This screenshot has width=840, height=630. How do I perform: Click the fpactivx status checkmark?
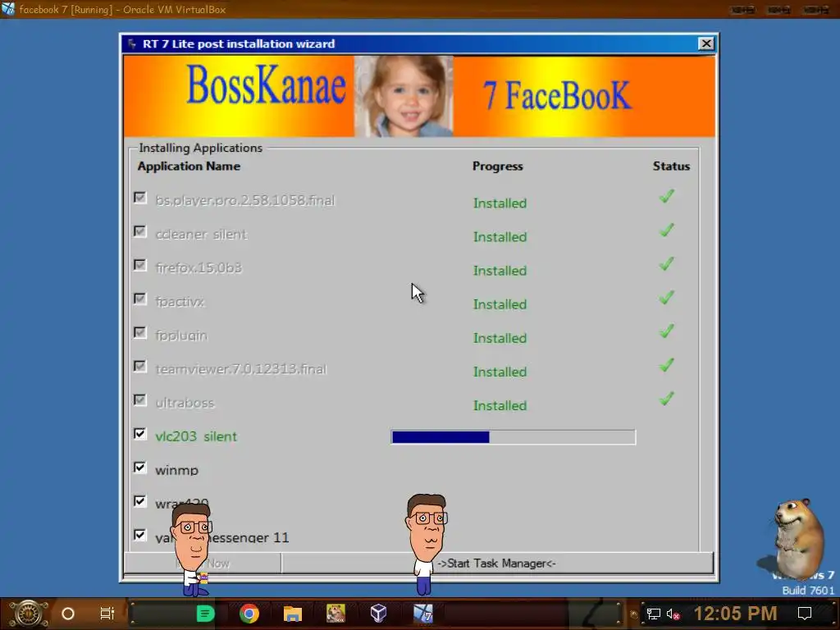click(x=666, y=298)
